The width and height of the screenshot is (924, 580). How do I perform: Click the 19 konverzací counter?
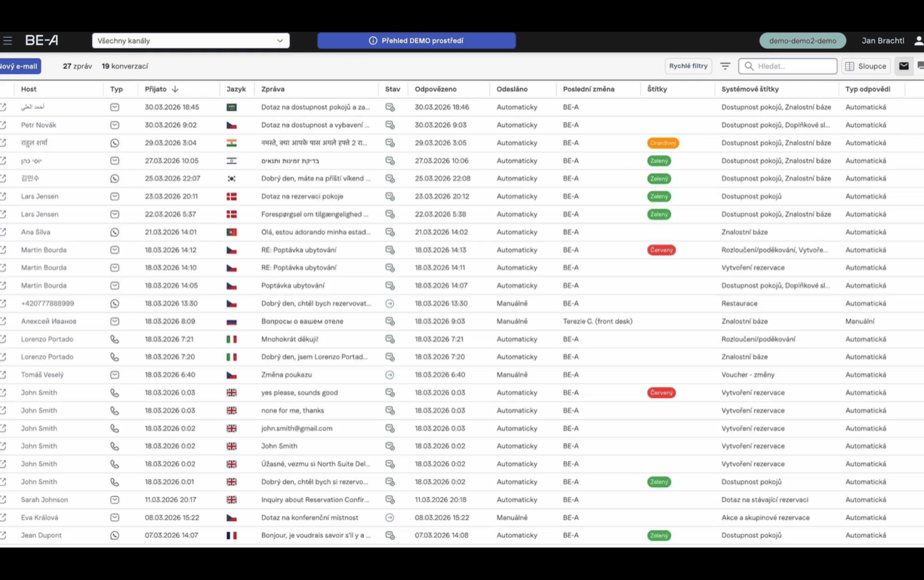125,66
